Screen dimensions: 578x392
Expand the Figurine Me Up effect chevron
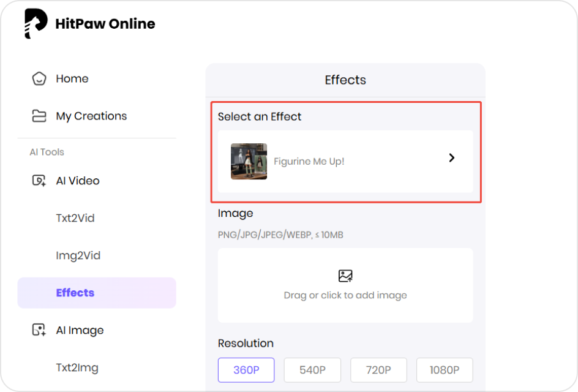[451, 157]
